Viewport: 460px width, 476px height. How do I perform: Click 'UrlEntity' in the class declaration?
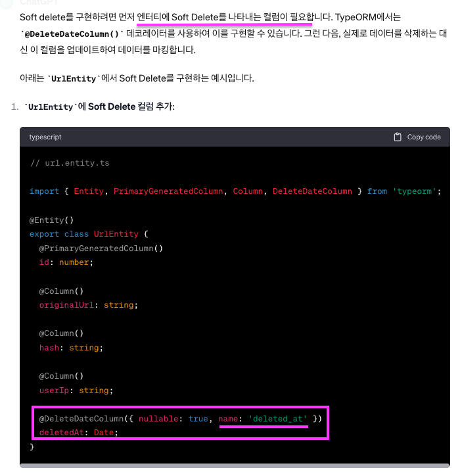click(x=116, y=234)
